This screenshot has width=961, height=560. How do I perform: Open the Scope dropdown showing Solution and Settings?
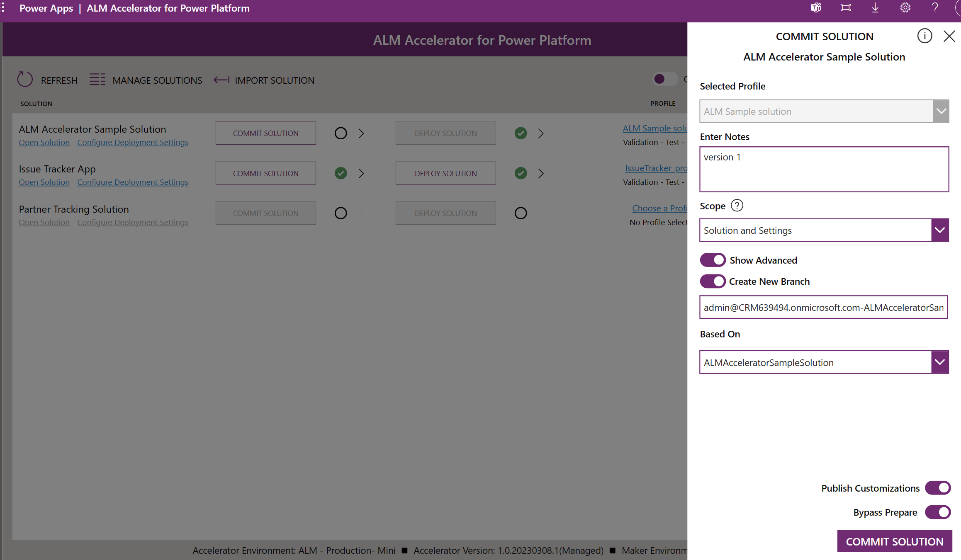[939, 230]
